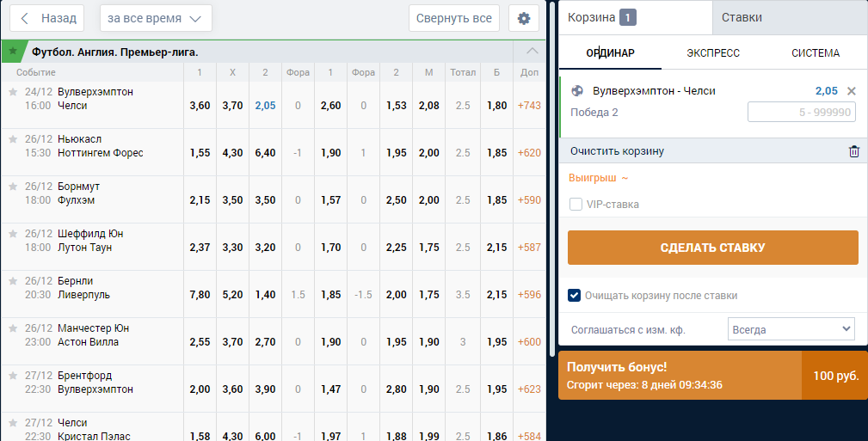This screenshot has width=868, height=441.
Task: Open the Манчестер Юн - Астон Вилла match
Action: coord(93,335)
